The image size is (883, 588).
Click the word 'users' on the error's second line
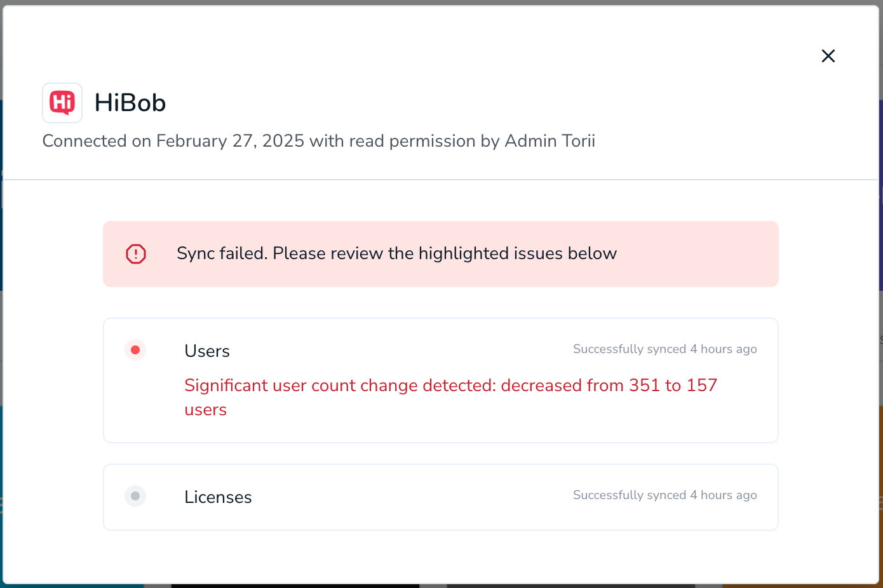click(x=206, y=410)
